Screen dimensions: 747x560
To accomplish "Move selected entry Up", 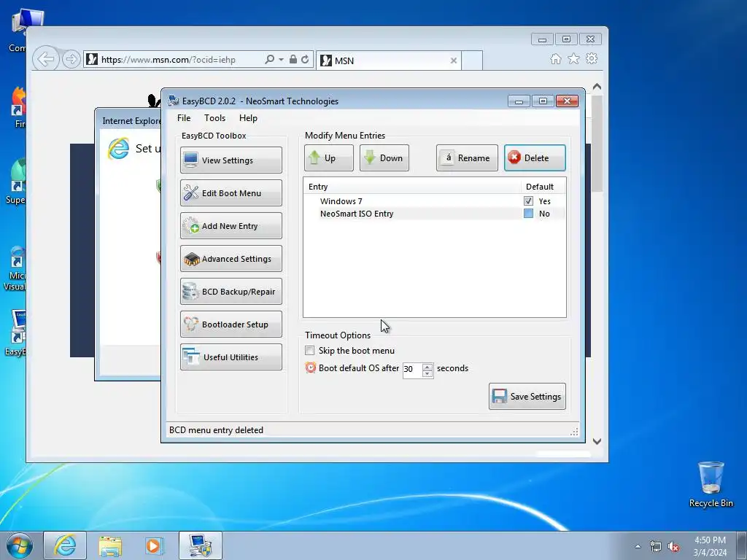I will (329, 157).
